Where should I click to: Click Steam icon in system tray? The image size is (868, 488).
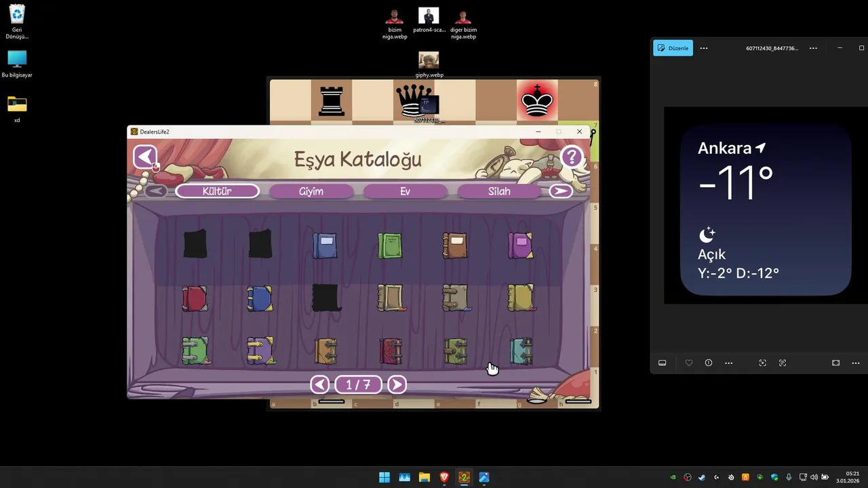[x=702, y=477]
